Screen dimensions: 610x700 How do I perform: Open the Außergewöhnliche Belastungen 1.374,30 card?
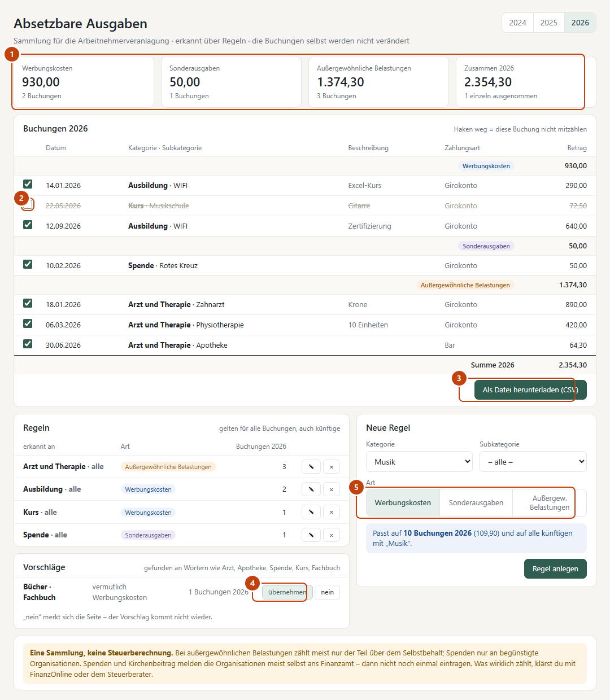[x=378, y=82]
